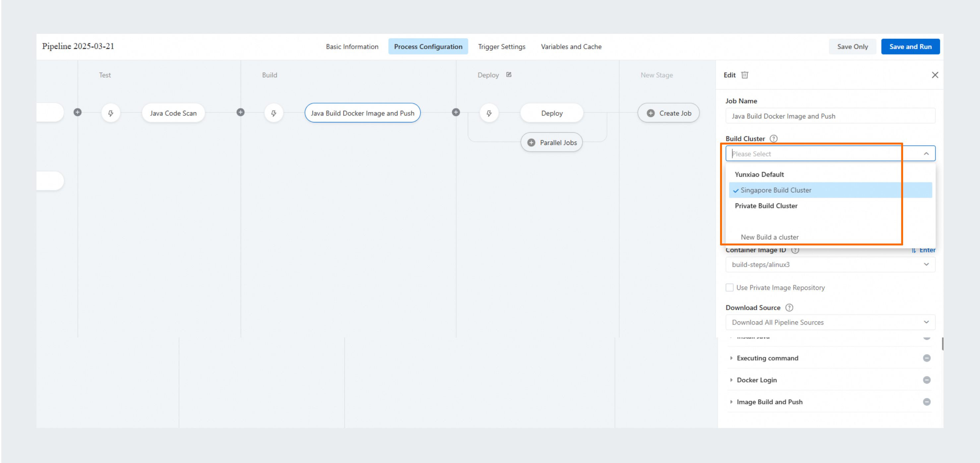Click the Test stage label
The width and height of the screenshot is (980, 463).
[105, 75]
